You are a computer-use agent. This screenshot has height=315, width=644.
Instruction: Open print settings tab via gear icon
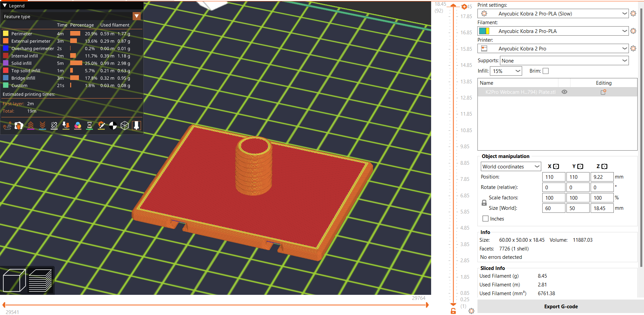tap(633, 13)
